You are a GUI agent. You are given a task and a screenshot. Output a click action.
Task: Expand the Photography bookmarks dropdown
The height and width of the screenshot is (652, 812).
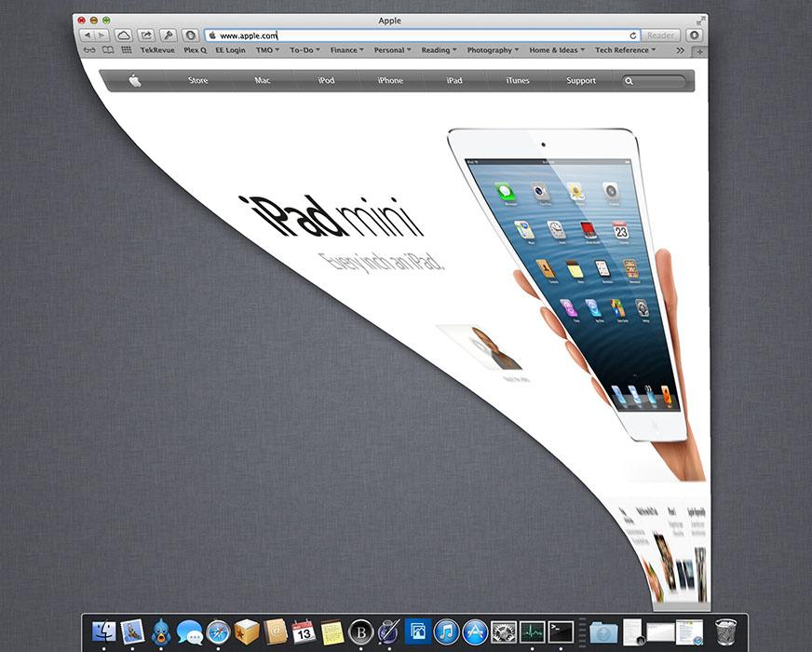493,50
